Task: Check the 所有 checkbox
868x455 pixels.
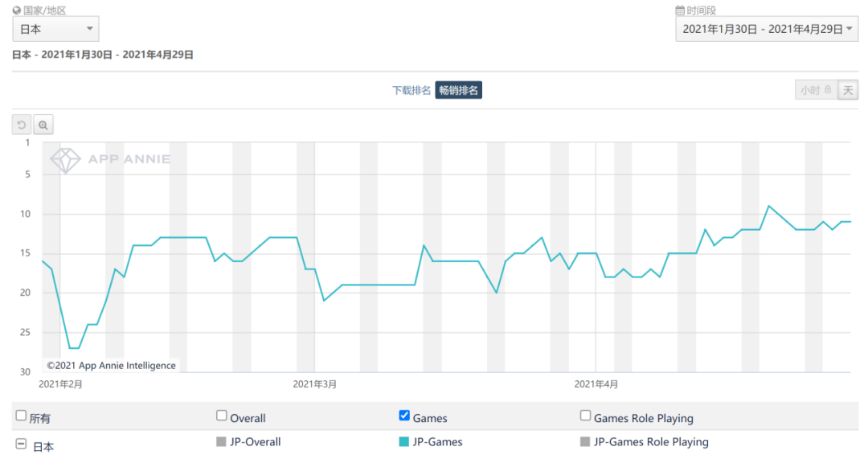Action: [21, 416]
